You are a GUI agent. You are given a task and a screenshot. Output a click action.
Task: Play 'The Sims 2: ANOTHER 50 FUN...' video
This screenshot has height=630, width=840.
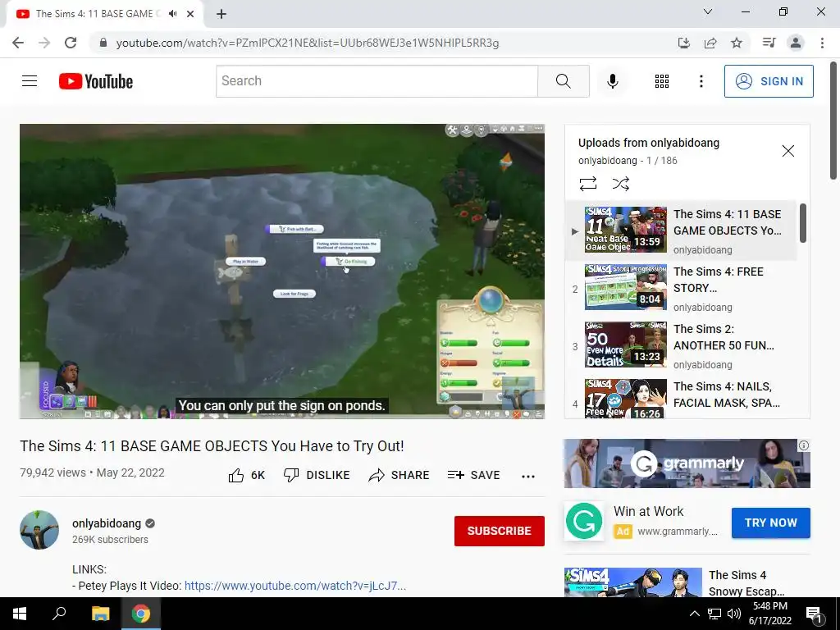(x=682, y=346)
